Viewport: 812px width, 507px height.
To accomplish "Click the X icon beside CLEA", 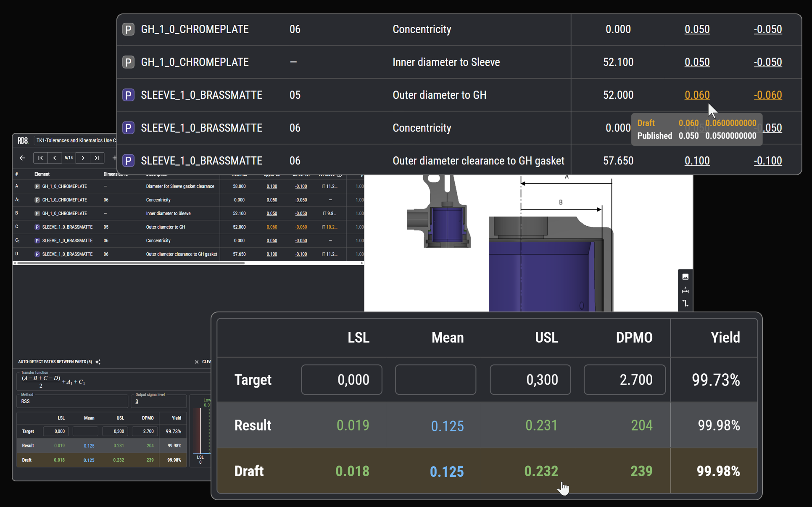I will pos(196,362).
